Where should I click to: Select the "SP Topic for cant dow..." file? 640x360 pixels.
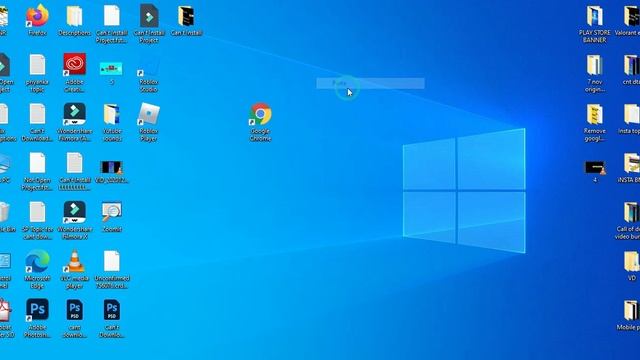coord(37,212)
